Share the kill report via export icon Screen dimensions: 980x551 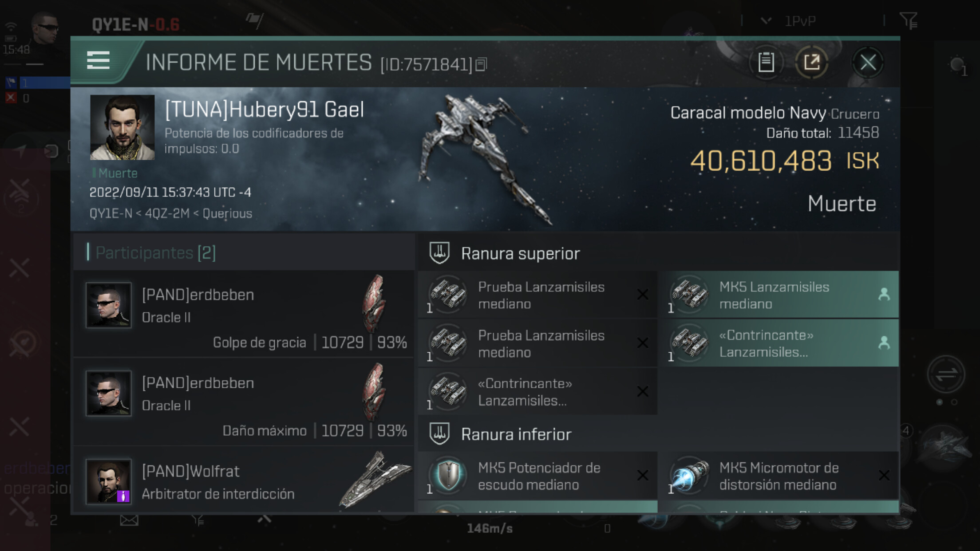(812, 62)
